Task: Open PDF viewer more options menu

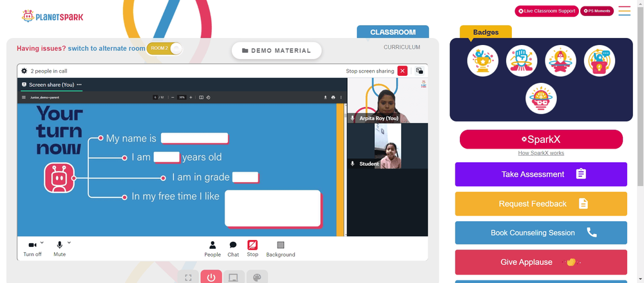Action: [341, 98]
